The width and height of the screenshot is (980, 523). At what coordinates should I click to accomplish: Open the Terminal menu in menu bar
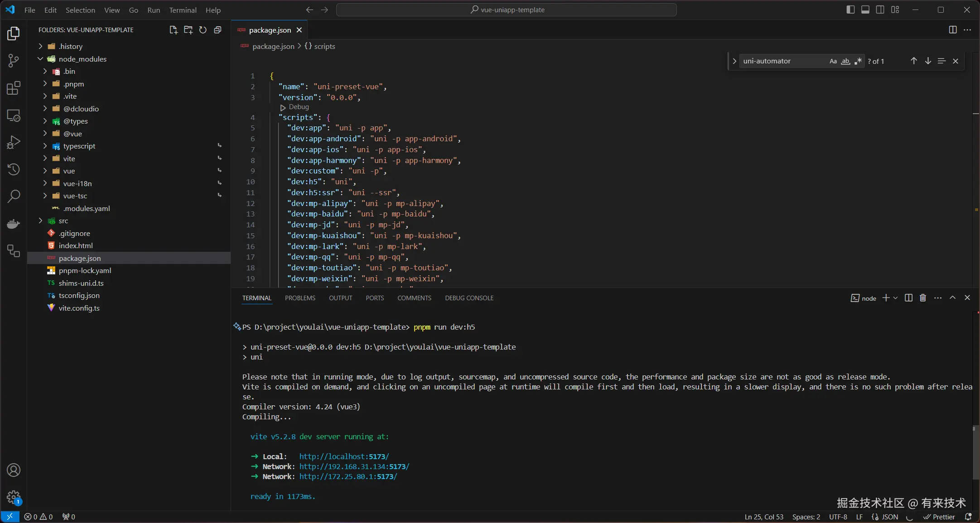[x=183, y=10]
